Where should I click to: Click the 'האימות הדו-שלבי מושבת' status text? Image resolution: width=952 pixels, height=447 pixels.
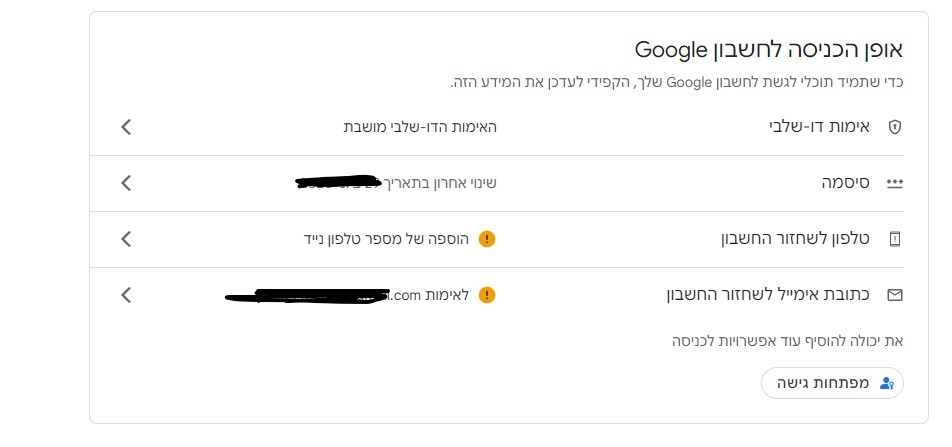tap(420, 127)
